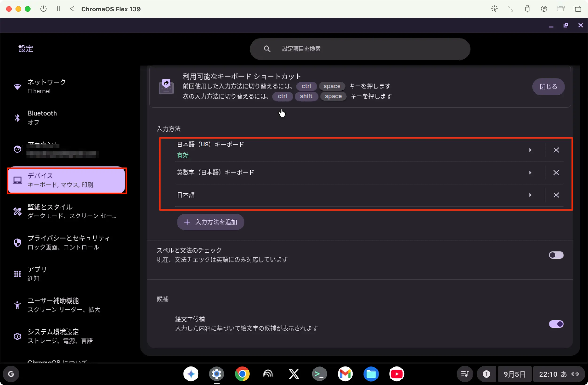Open the Bluetooth settings section
Viewport: 588px width, 385px height.
42,117
